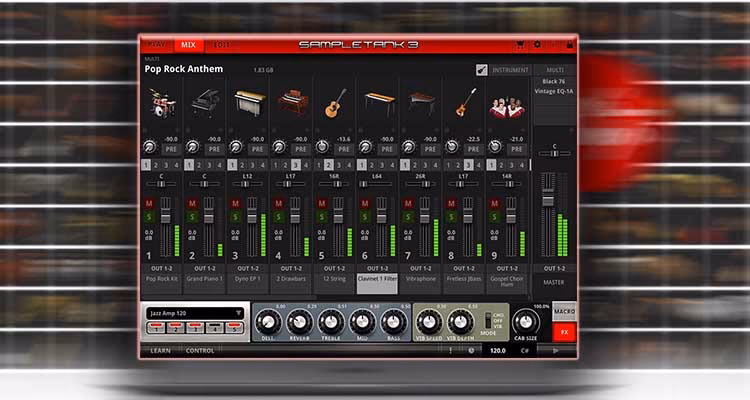This screenshot has width=750, height=400.
Task: Select the Dyno electric piano thumbnail
Action: (249, 103)
